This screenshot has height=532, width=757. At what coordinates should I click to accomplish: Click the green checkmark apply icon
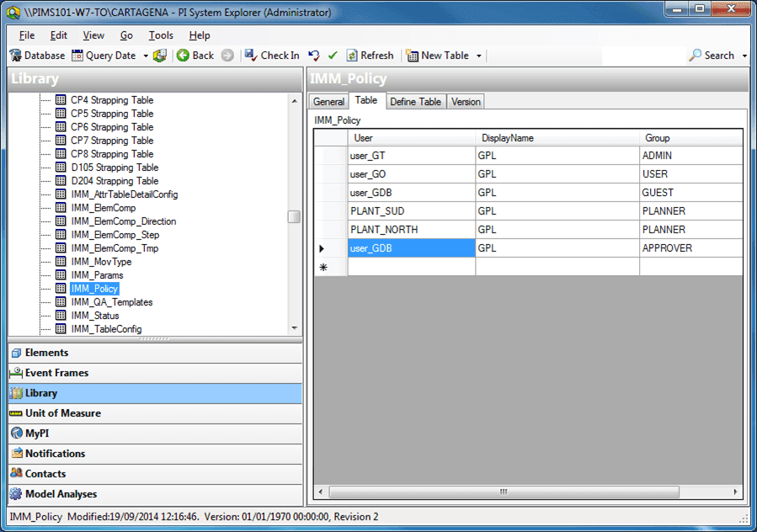[x=333, y=56]
